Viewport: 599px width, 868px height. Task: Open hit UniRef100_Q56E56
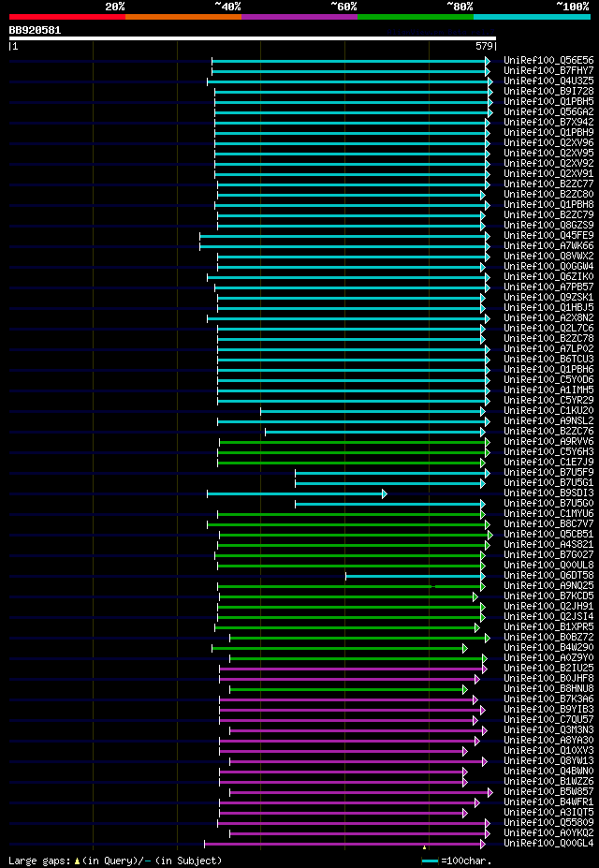click(548, 60)
